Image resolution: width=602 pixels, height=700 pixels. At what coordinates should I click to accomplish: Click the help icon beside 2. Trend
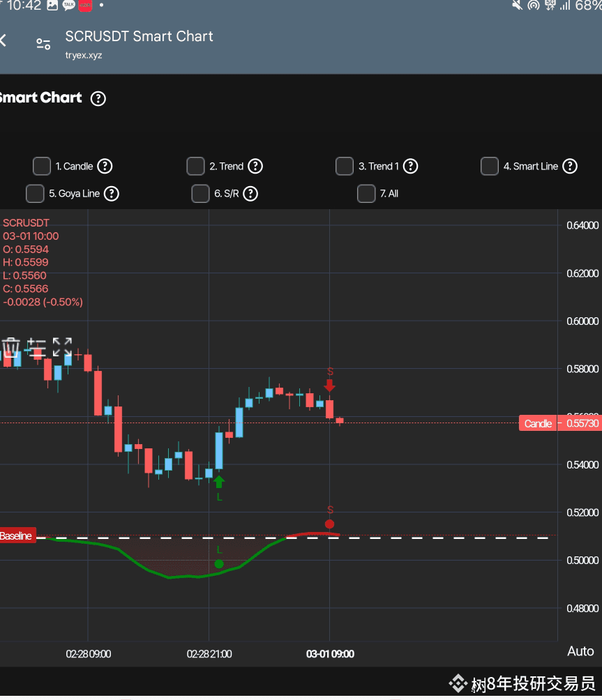coord(255,166)
